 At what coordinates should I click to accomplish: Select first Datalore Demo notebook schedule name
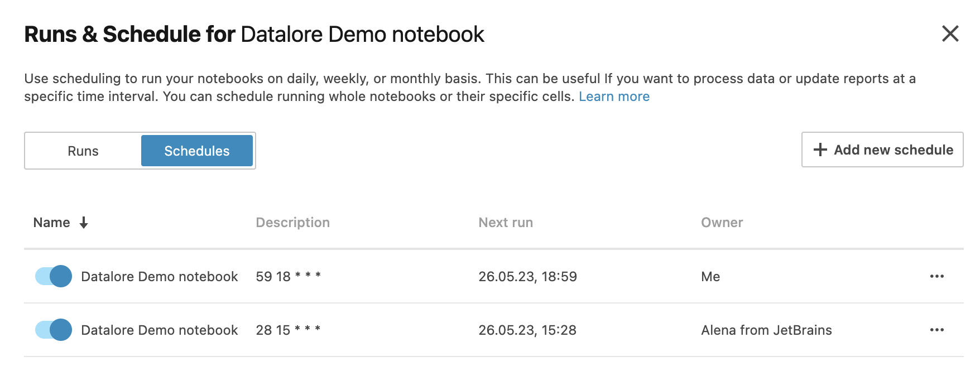point(160,277)
